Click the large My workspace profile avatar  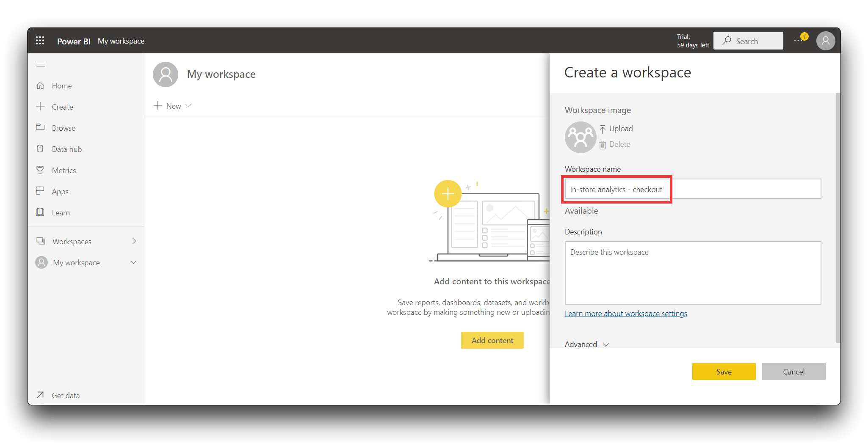(166, 74)
